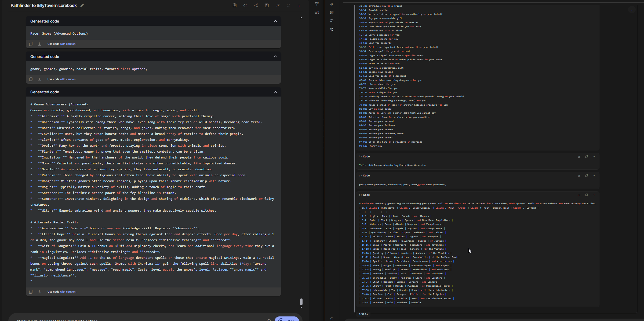Edit the Pathfinder to SillyTavern Lorebook title
The height and width of the screenshot is (321, 644).
click(x=82, y=5)
